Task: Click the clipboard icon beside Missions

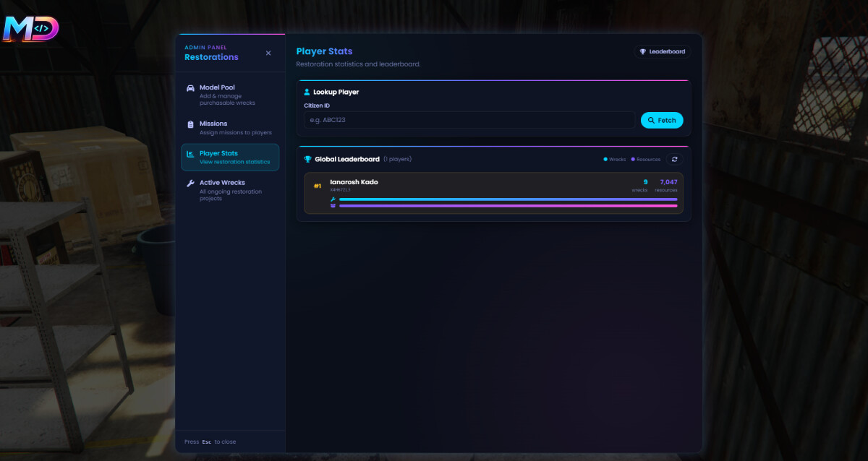Action: 190,124
